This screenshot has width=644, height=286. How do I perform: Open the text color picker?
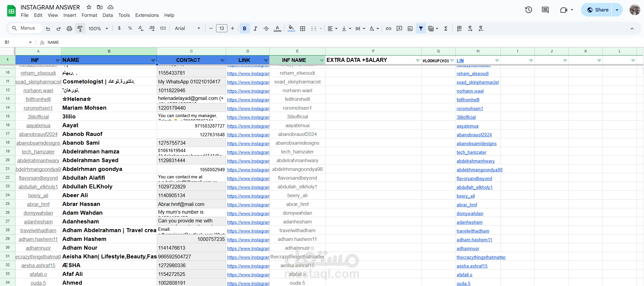coord(277,29)
